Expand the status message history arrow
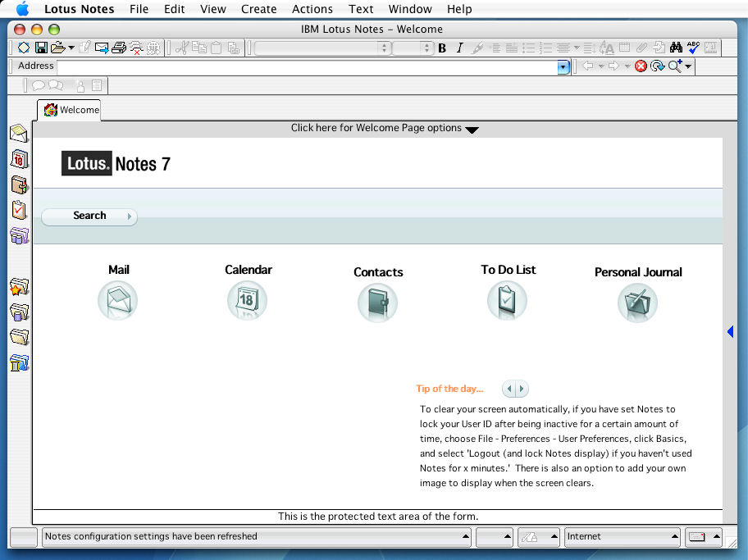This screenshot has height=560, width=748. click(x=465, y=536)
